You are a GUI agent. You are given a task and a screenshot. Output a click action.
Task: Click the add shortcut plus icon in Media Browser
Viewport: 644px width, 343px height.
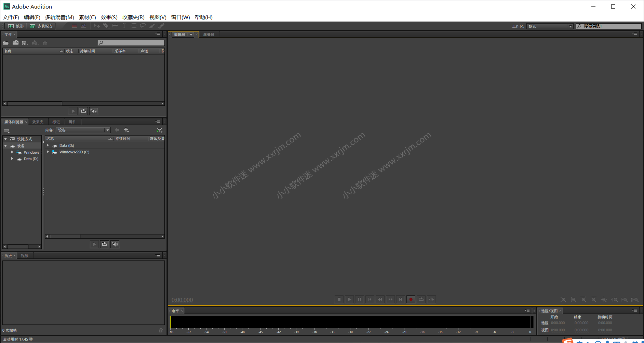point(126,130)
